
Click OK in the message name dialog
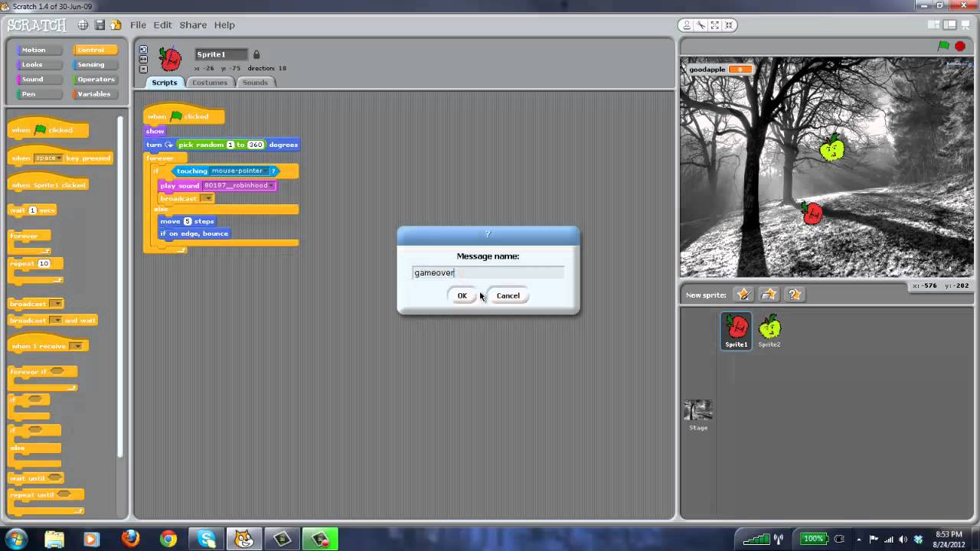[x=462, y=295]
